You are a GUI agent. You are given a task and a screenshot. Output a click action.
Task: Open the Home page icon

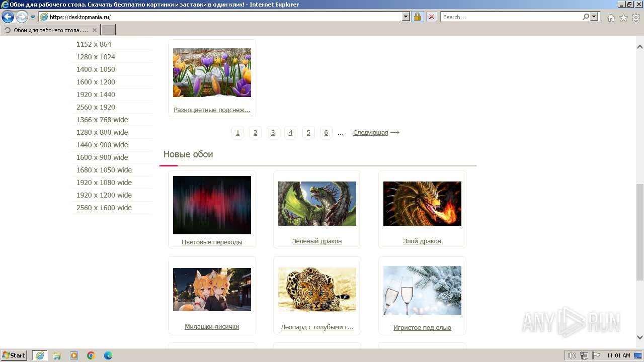click(x=611, y=18)
